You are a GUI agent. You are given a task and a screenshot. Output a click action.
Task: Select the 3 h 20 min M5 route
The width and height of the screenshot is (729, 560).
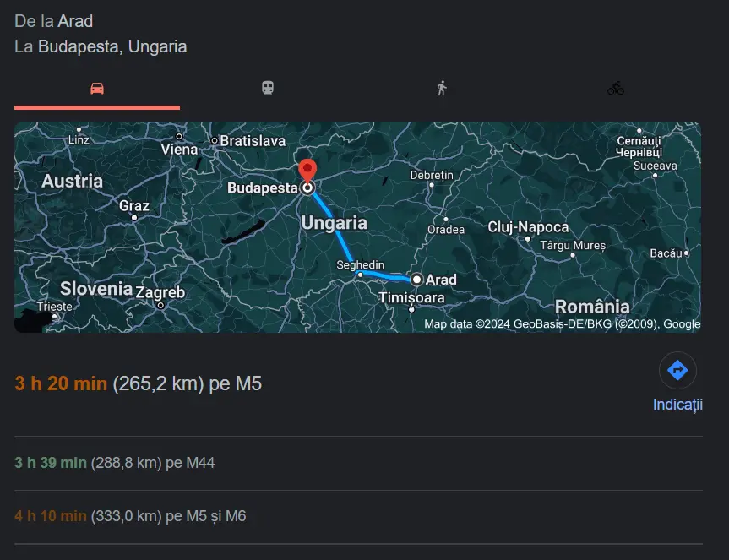tap(138, 383)
